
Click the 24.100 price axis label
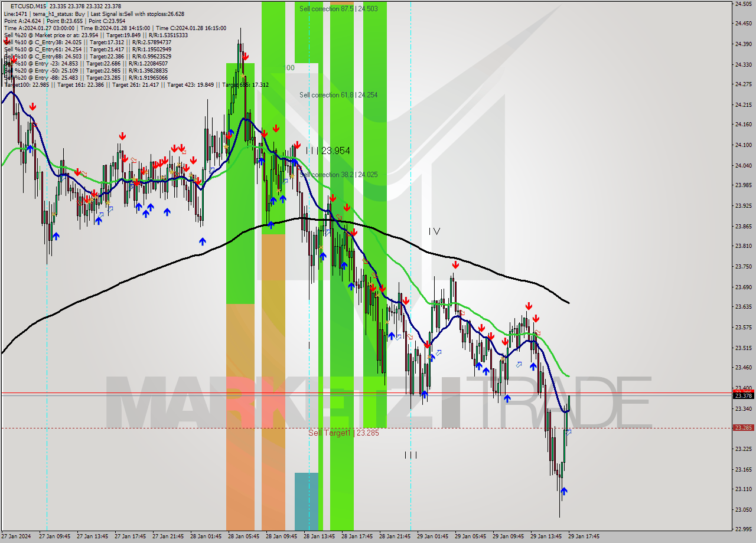(x=743, y=145)
